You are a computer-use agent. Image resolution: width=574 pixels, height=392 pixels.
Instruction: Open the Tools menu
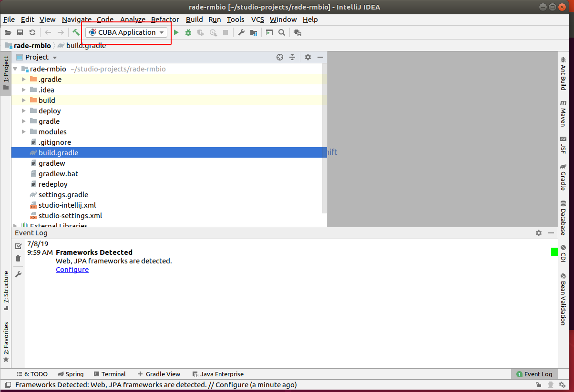click(236, 20)
